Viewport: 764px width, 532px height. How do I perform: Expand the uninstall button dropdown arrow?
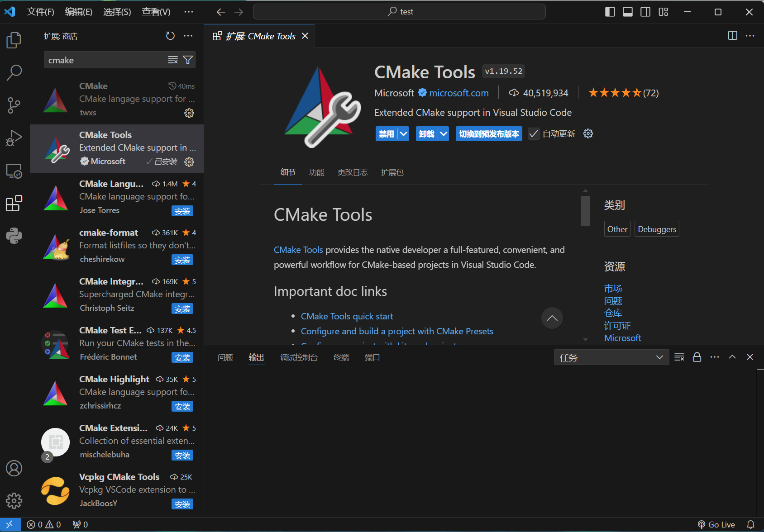[x=443, y=134]
